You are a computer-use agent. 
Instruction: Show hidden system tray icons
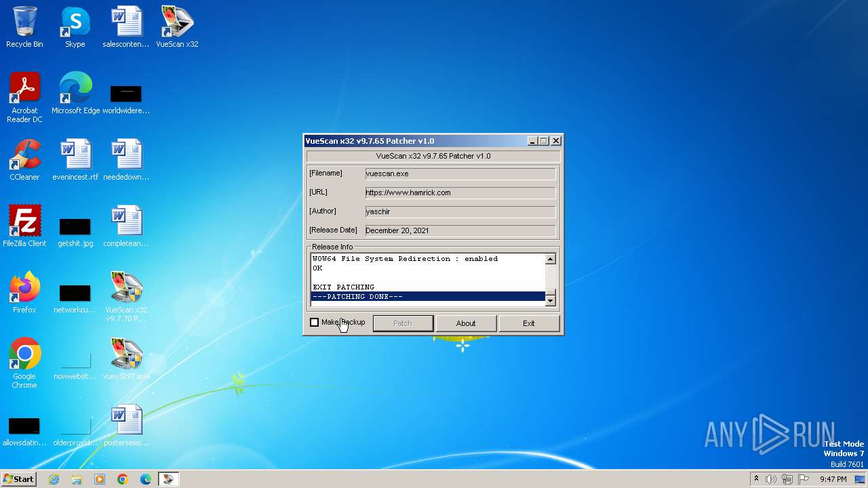(x=756, y=479)
